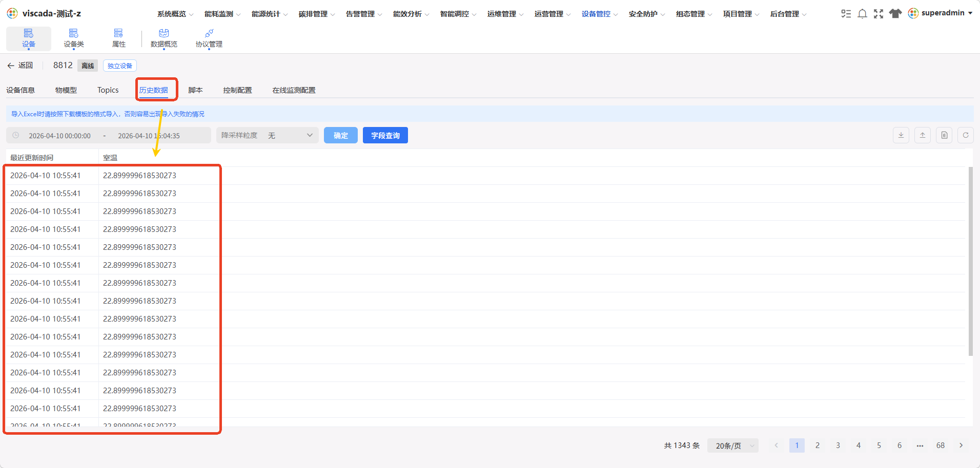980x468 pixels.
Task: Click the template document icon button
Action: coord(944,135)
